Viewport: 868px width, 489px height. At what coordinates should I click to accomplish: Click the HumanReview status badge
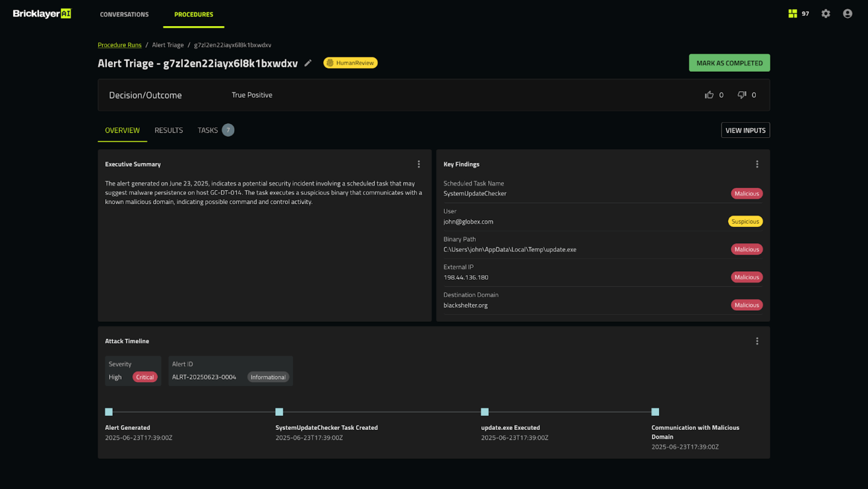350,63
